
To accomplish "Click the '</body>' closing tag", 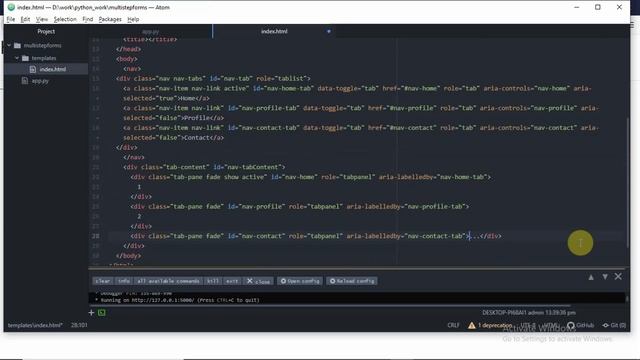I will pyautogui.click(x=129, y=256).
